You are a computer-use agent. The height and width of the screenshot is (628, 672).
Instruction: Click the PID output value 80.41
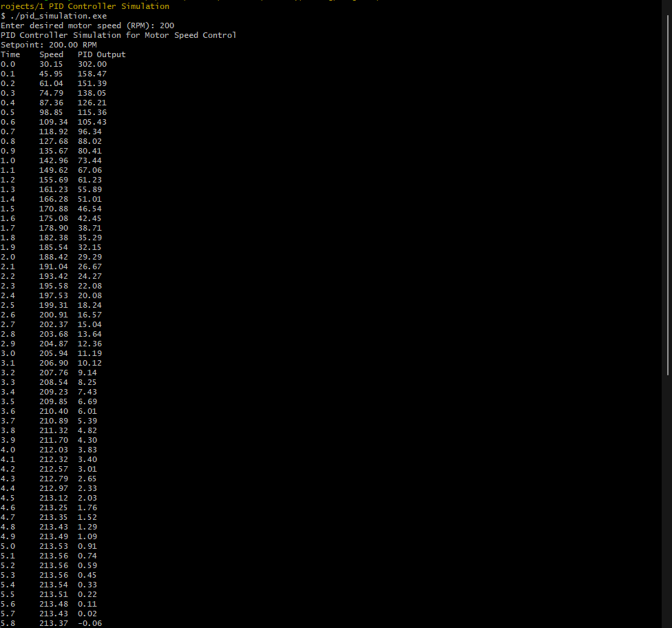click(x=90, y=151)
